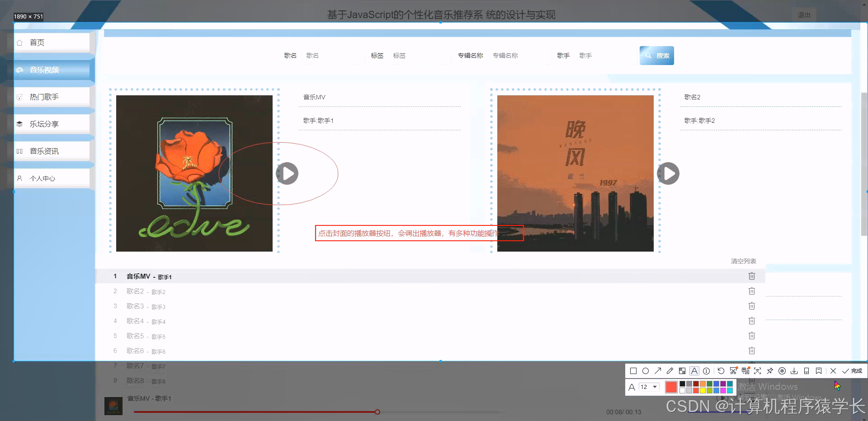Screen dimensions: 868x421
Task: Undo the last annotation
Action: [x=721, y=371]
